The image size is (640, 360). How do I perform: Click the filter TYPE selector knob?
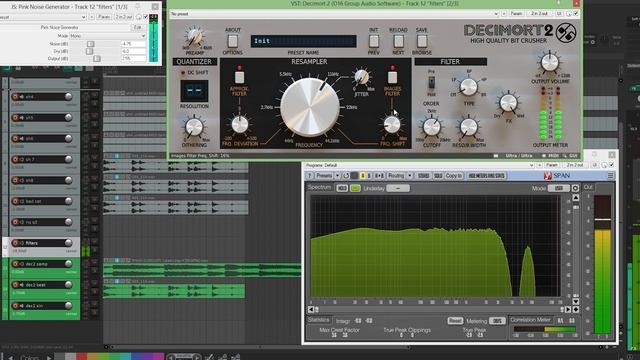pyautogui.click(x=469, y=87)
